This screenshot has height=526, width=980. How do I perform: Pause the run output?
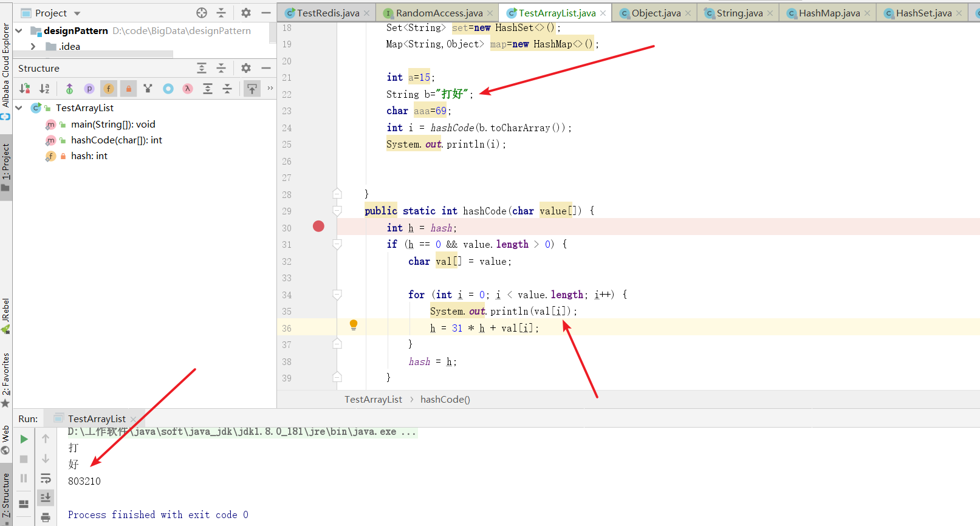(x=24, y=478)
